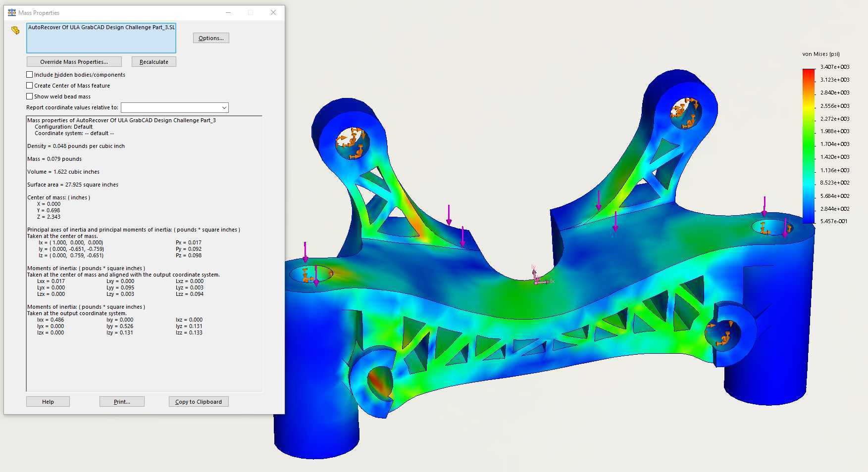The width and height of the screenshot is (868, 472).
Task: Click the 3.407e+003 maximum legend value
Action: click(x=835, y=67)
